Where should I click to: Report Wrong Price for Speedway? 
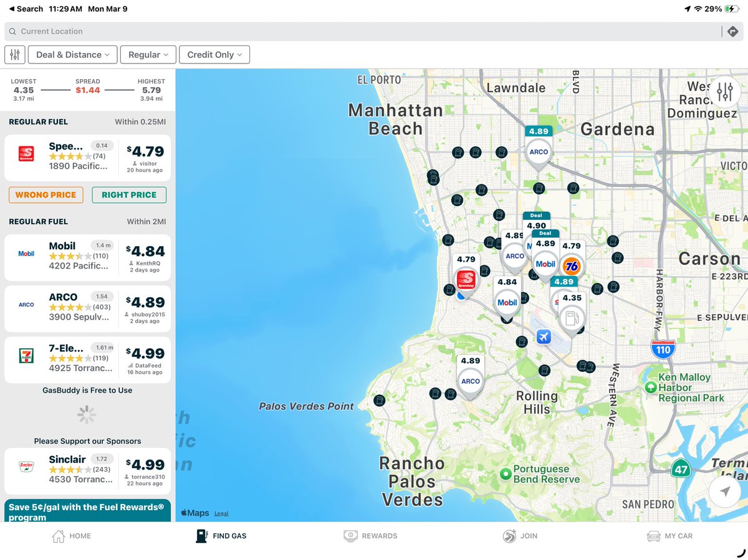(x=46, y=195)
